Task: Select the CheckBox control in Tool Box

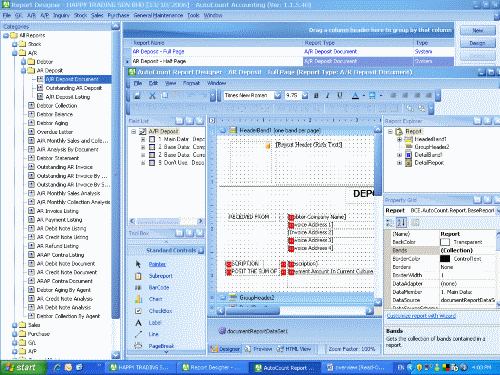Action: [x=160, y=311]
